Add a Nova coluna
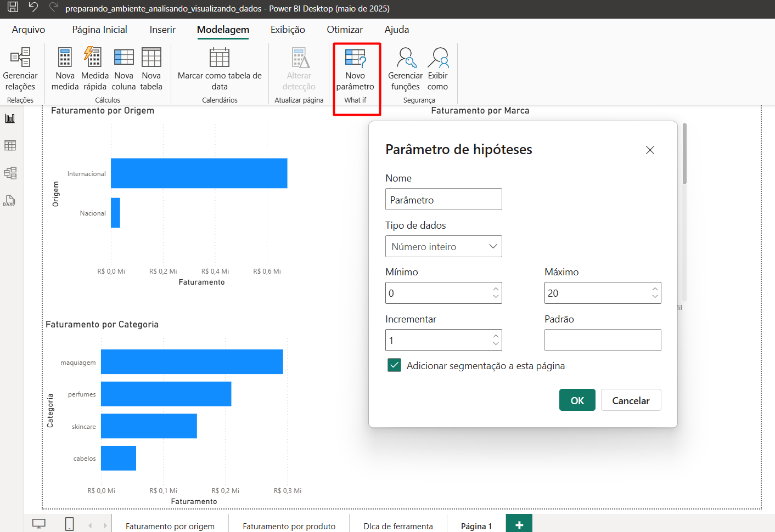This screenshot has width=775, height=532. 123,69
